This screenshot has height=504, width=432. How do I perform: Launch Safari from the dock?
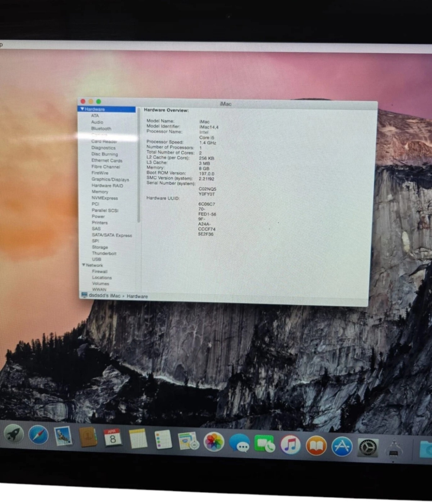point(38,435)
